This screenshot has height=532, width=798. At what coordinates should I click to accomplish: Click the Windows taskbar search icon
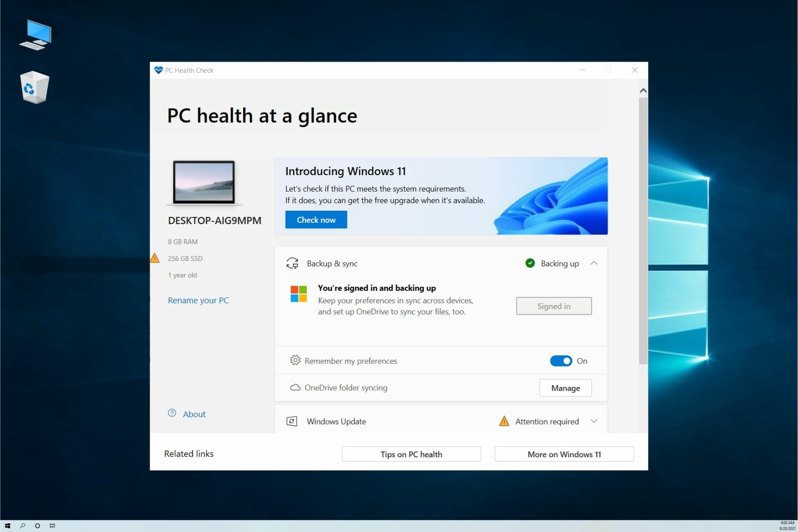click(22, 525)
